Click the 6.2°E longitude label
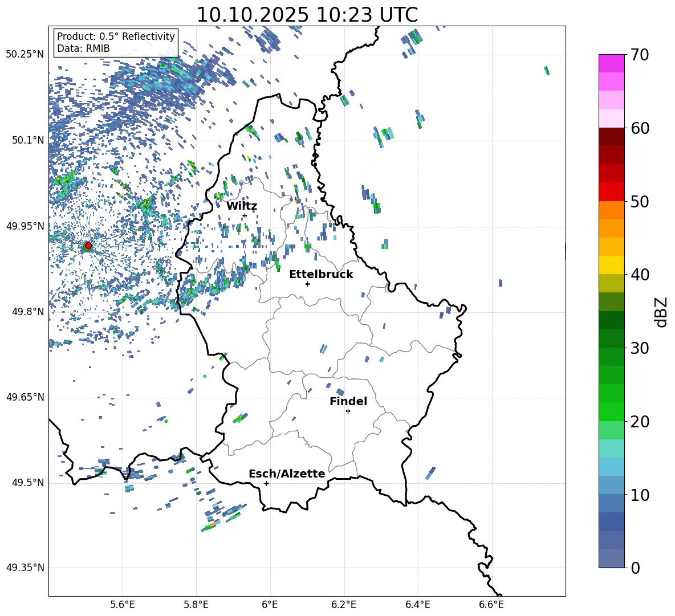 tap(344, 605)
